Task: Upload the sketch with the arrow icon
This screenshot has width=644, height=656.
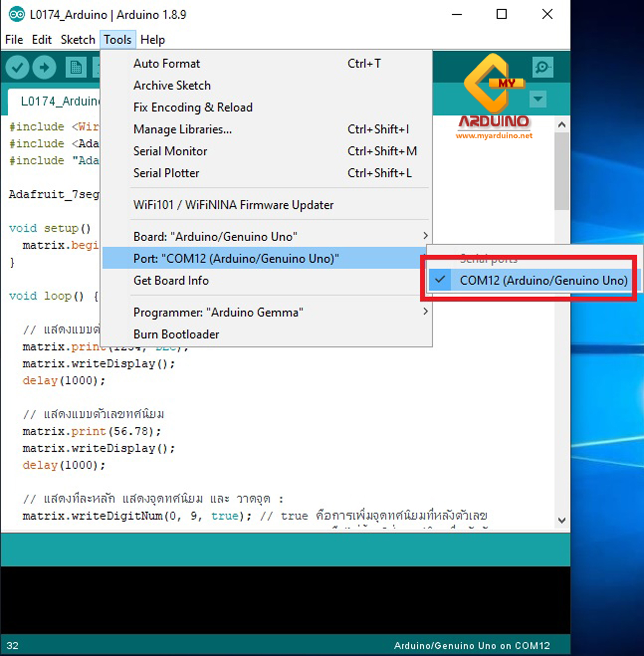Action: pyautogui.click(x=44, y=67)
